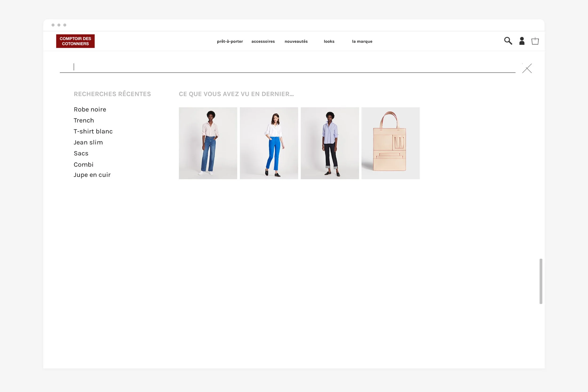Open the shopping basket icon
This screenshot has width=588, height=392.
pos(535,41)
